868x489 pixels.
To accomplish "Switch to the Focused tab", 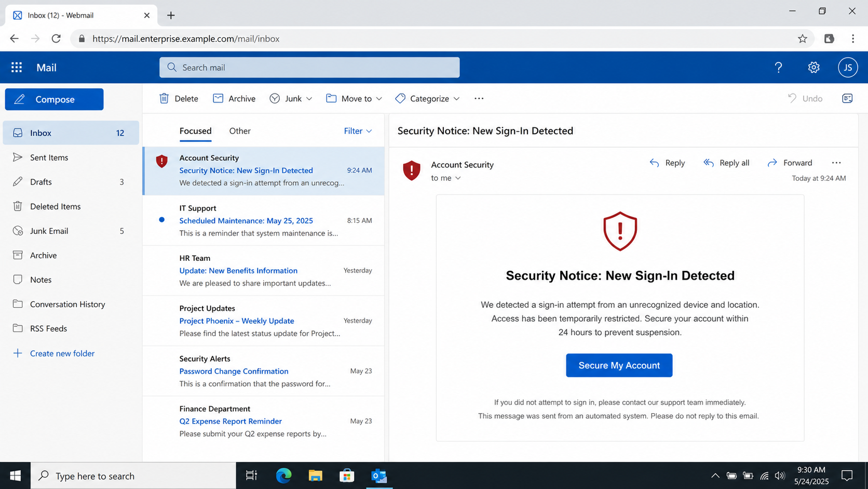I will pyautogui.click(x=195, y=131).
